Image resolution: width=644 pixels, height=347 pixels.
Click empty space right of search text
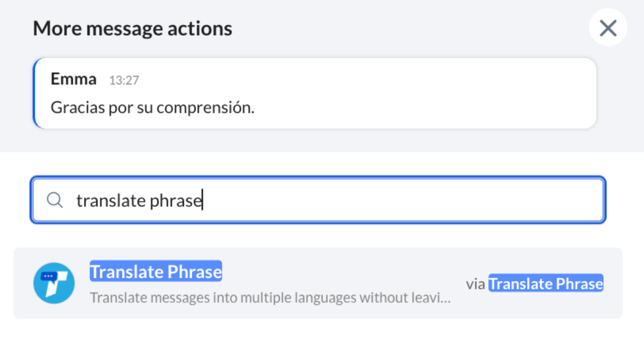coord(403,200)
